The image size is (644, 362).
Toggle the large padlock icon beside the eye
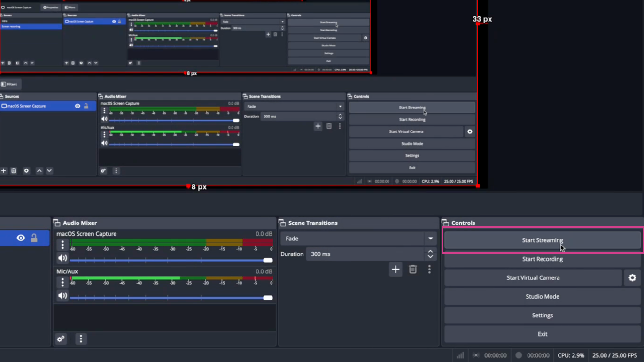34,238
